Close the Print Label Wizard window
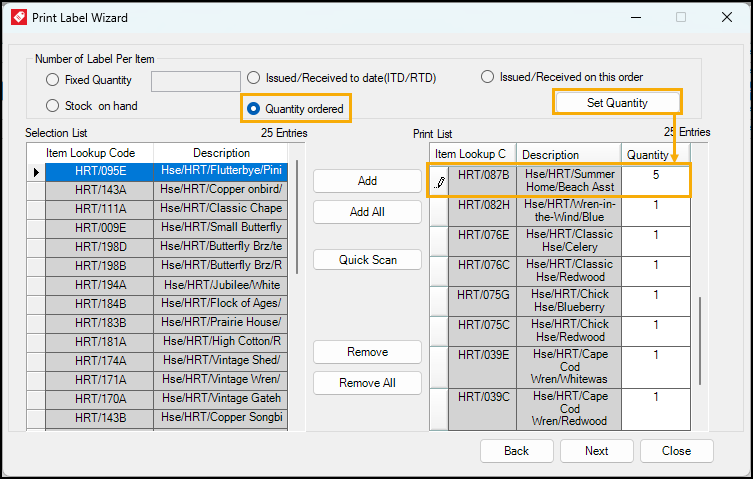Image resolution: width=753 pixels, height=479 pixels. 727,17
